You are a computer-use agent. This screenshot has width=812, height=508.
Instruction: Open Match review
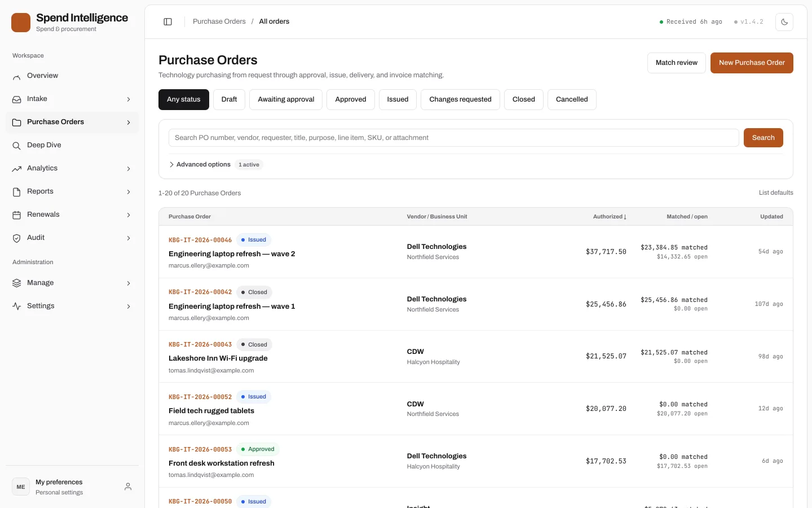(x=677, y=63)
